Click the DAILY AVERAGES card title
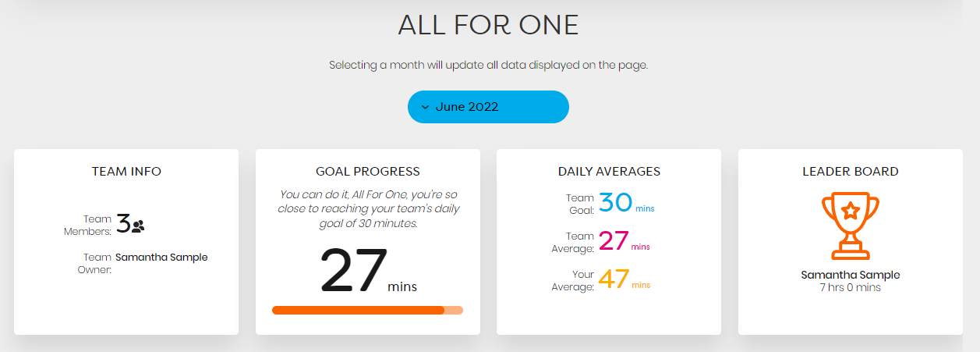Viewport: 980px width, 352px height. pos(609,171)
